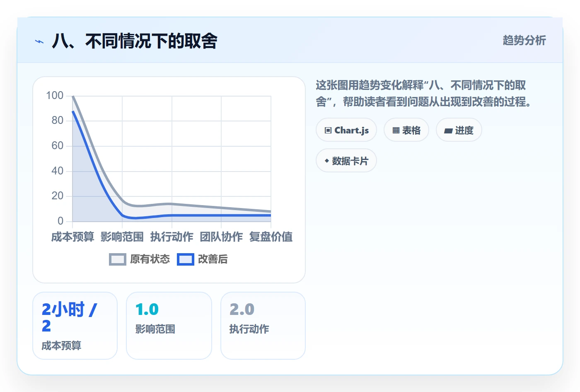This screenshot has width=580, height=392.
Task: Click the 40 y-axis value
Action: pyautogui.click(x=58, y=171)
